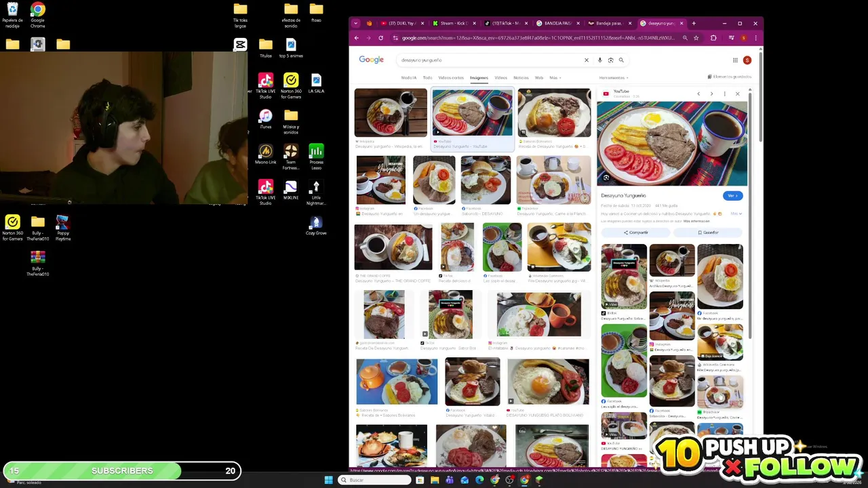The width and height of the screenshot is (868, 488).
Task: Click the Google account avatar
Action: (747, 60)
